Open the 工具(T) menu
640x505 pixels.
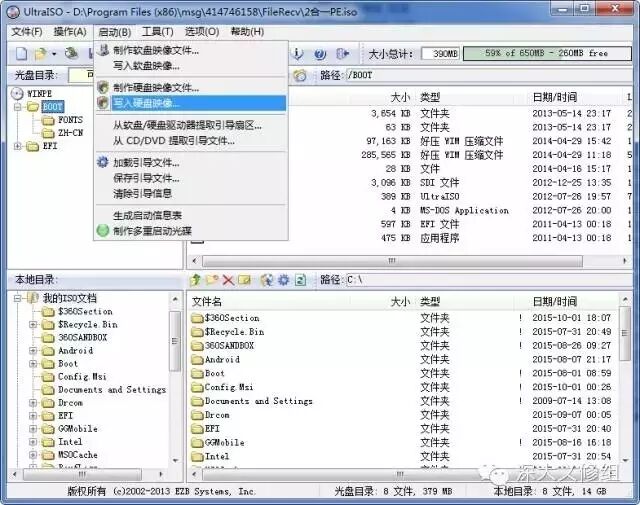click(x=158, y=31)
